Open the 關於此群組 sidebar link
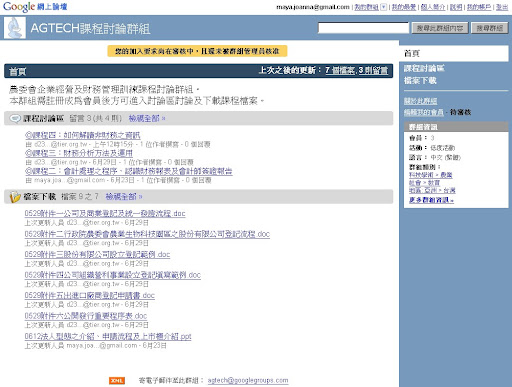This screenshot has height=387, width=512. pos(420,101)
